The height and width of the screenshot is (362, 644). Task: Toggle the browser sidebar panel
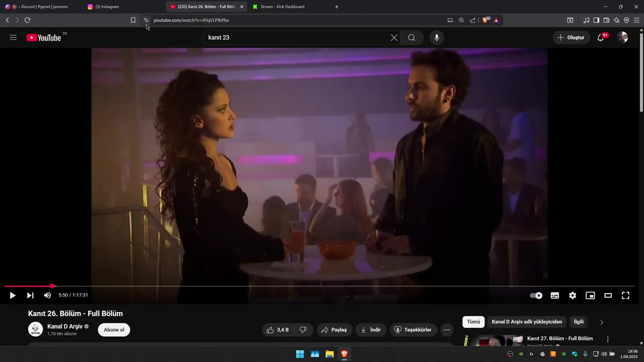(596, 20)
